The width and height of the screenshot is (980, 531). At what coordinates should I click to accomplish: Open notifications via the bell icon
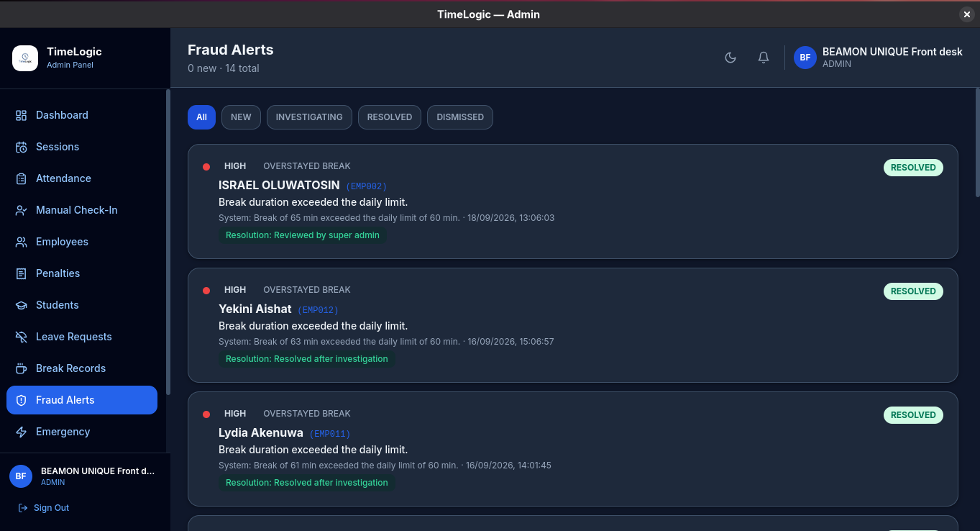764,58
